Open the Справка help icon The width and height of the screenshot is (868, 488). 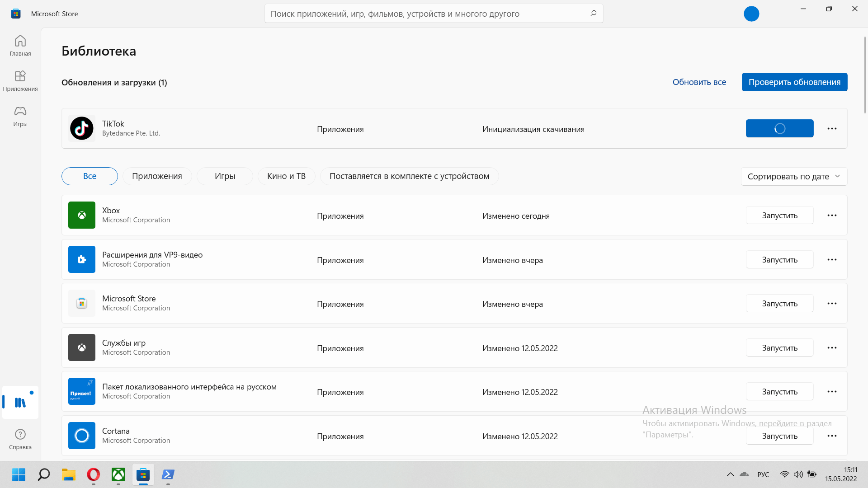tap(20, 439)
